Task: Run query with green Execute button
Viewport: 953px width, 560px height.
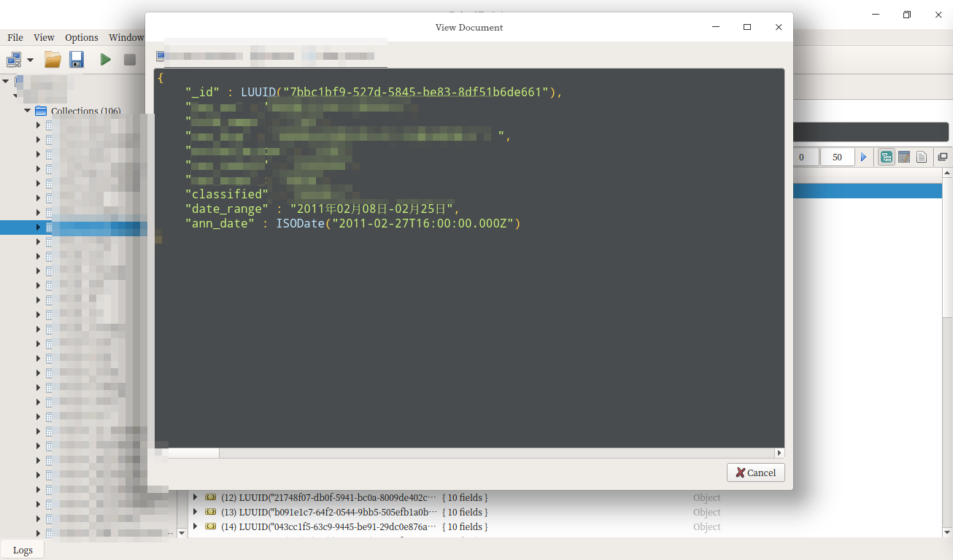Action: pyautogui.click(x=106, y=60)
